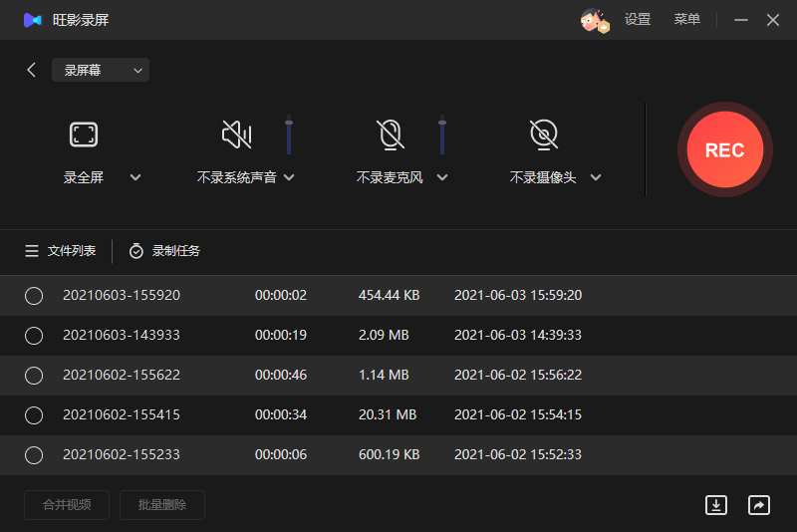Expand the 录全屏 capture area options

point(135,177)
